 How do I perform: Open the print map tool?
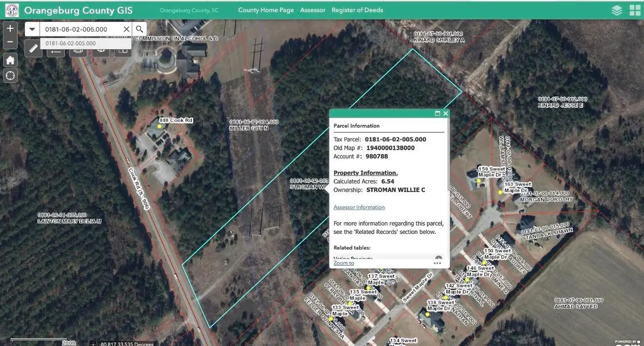(78, 49)
